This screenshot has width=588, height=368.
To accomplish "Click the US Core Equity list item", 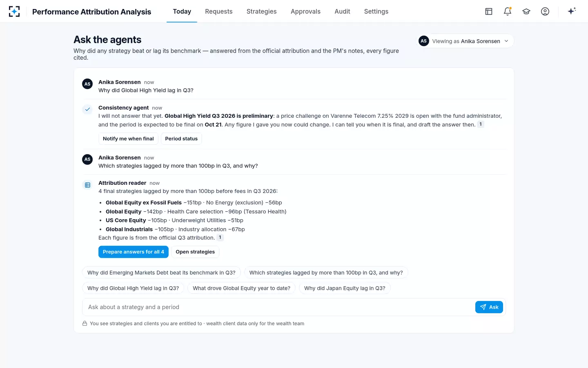I will (174, 220).
